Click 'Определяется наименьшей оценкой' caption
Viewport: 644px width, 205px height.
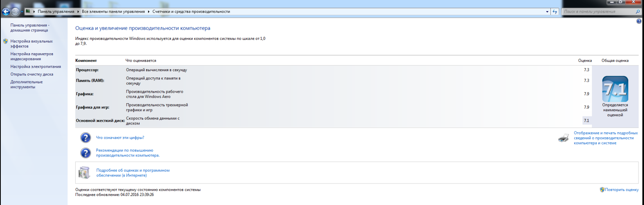615,110
